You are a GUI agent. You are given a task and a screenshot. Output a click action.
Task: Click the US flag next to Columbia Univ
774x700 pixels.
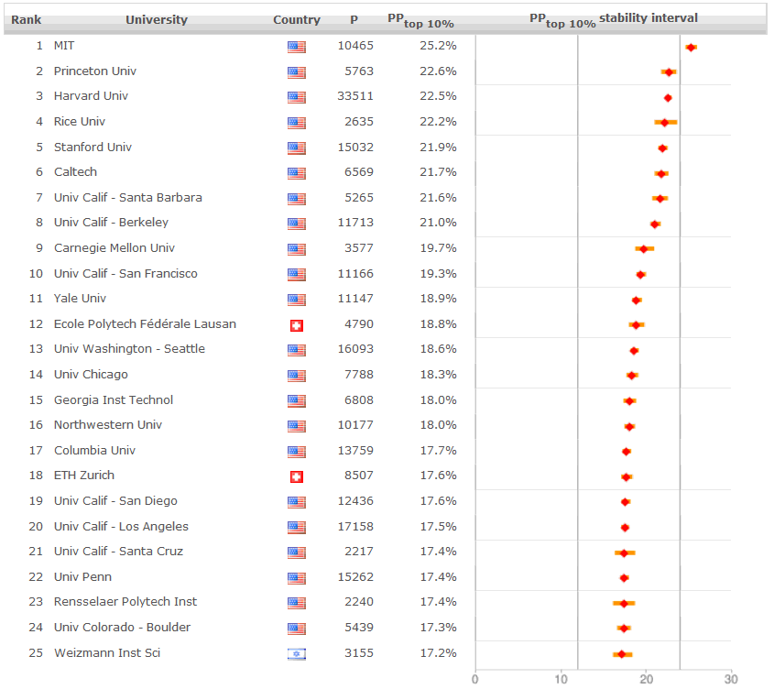click(296, 452)
